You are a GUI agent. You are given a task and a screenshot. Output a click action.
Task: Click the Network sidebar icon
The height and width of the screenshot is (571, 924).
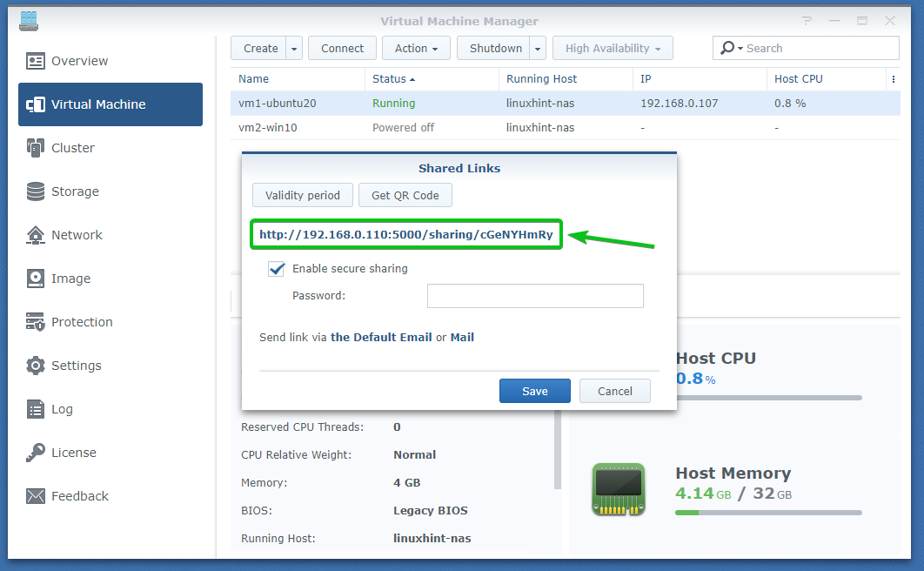[x=36, y=235]
